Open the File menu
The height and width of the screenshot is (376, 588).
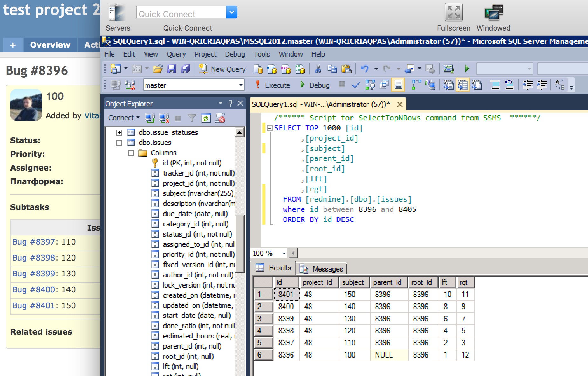[x=109, y=54]
